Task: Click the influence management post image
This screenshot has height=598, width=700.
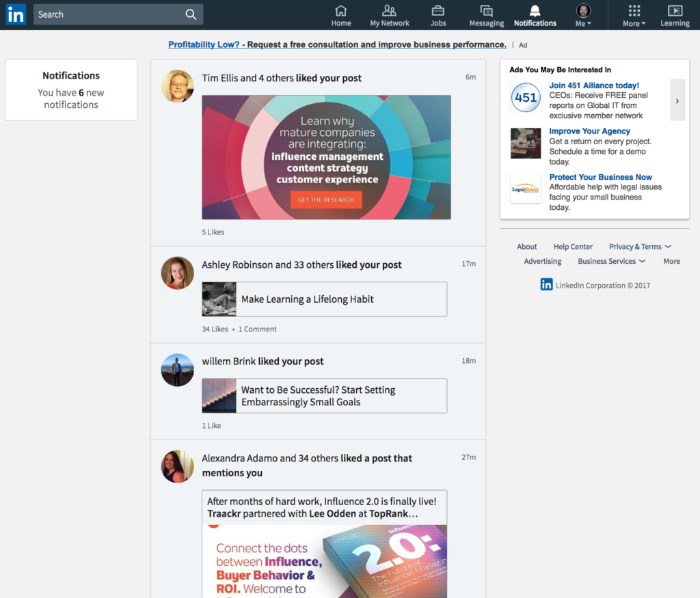Action: point(326,157)
